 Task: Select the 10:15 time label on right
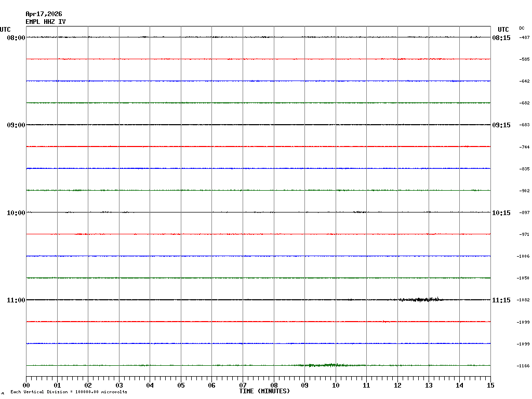[501, 213]
